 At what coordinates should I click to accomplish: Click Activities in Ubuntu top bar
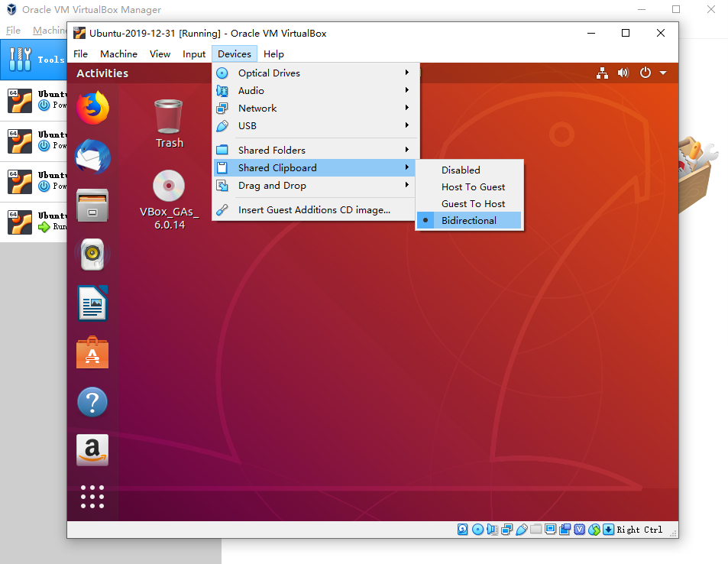(x=102, y=73)
